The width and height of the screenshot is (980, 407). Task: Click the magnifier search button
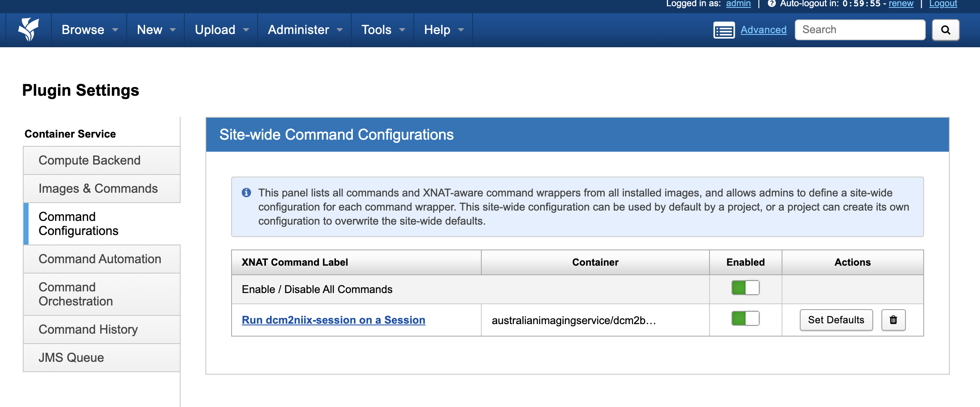click(x=946, y=30)
